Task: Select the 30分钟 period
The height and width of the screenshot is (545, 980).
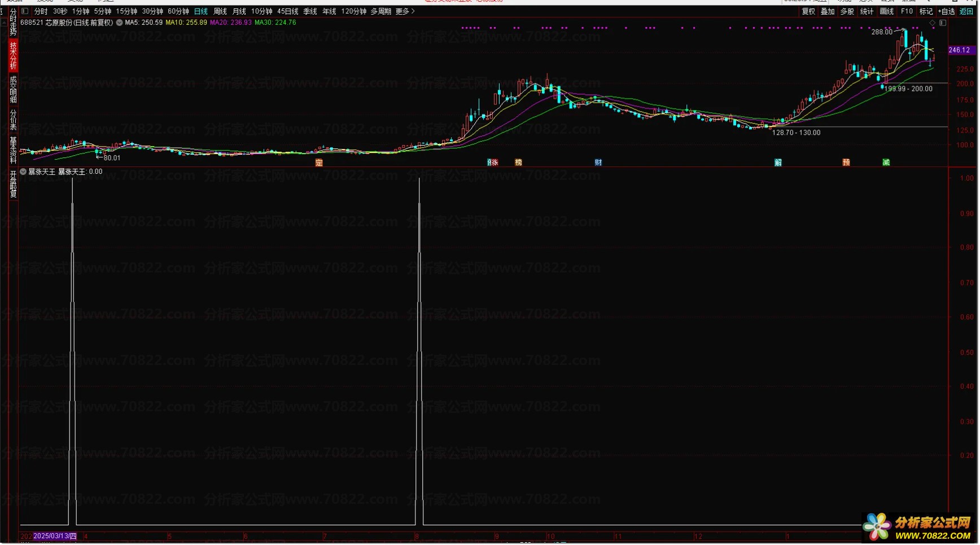Action: pyautogui.click(x=152, y=11)
